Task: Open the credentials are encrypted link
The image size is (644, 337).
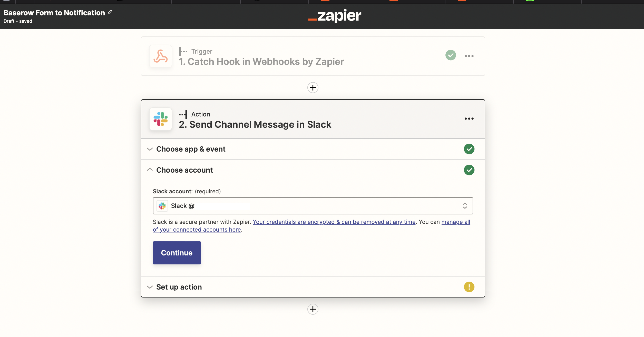Action: [334, 222]
